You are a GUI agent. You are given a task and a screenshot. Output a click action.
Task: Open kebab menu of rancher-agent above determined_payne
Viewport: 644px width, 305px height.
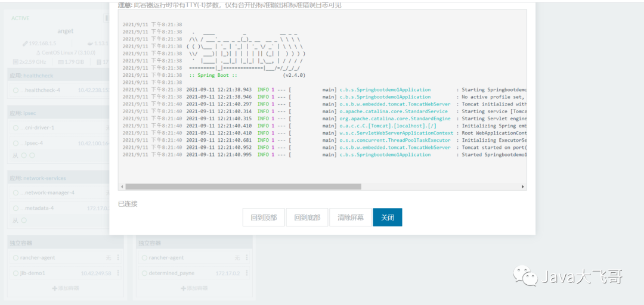pyautogui.click(x=246, y=257)
